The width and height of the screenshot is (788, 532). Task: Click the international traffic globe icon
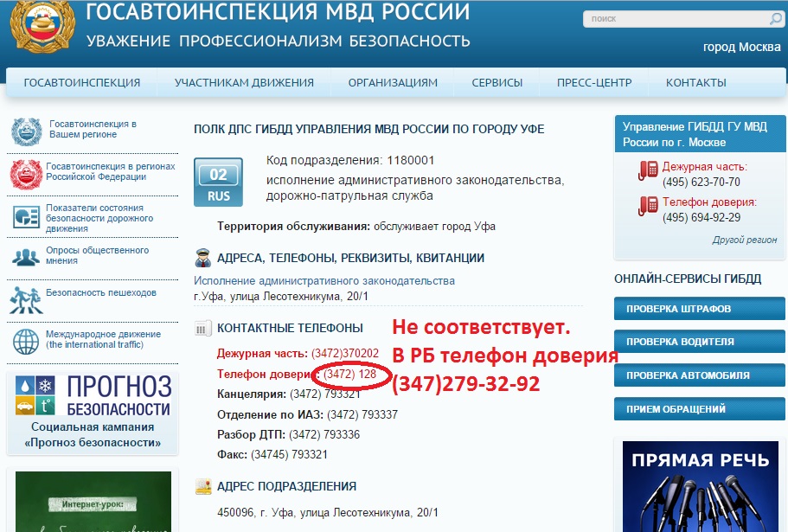(26, 342)
